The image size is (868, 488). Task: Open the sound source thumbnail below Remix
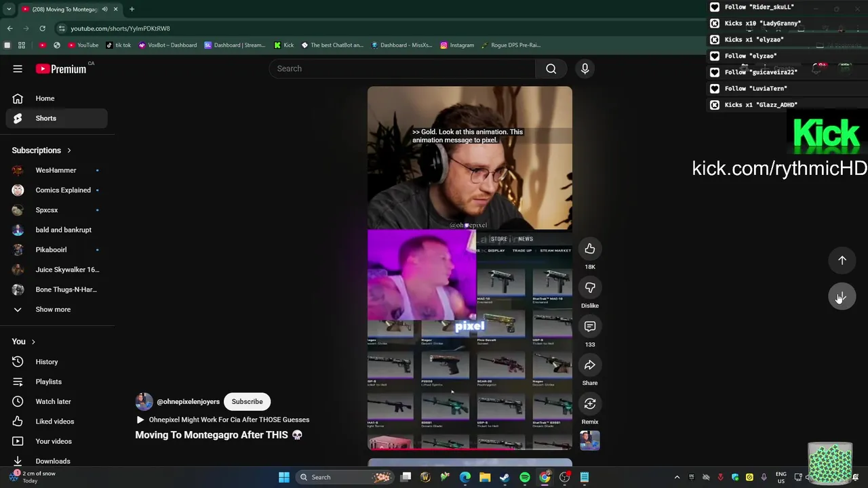pyautogui.click(x=590, y=441)
